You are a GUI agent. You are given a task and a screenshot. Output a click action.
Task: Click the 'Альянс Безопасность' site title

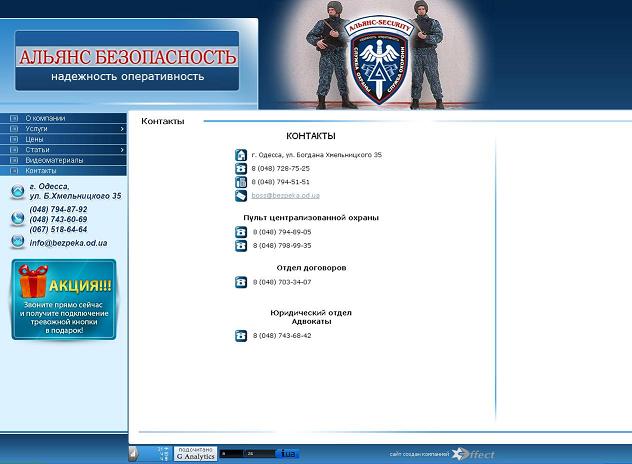(127, 57)
